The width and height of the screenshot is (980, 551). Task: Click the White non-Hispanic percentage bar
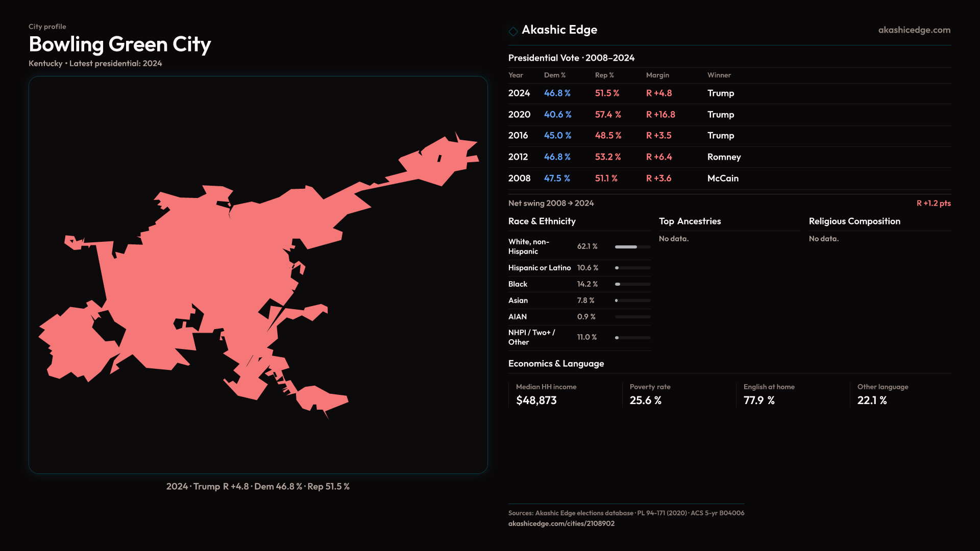coord(632,247)
